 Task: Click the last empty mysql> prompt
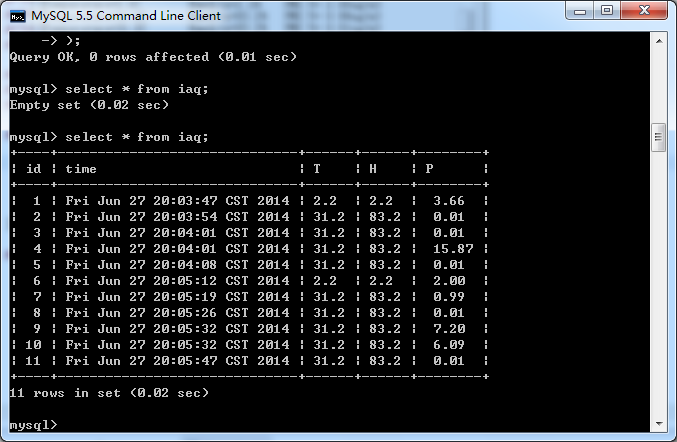click(x=33, y=425)
